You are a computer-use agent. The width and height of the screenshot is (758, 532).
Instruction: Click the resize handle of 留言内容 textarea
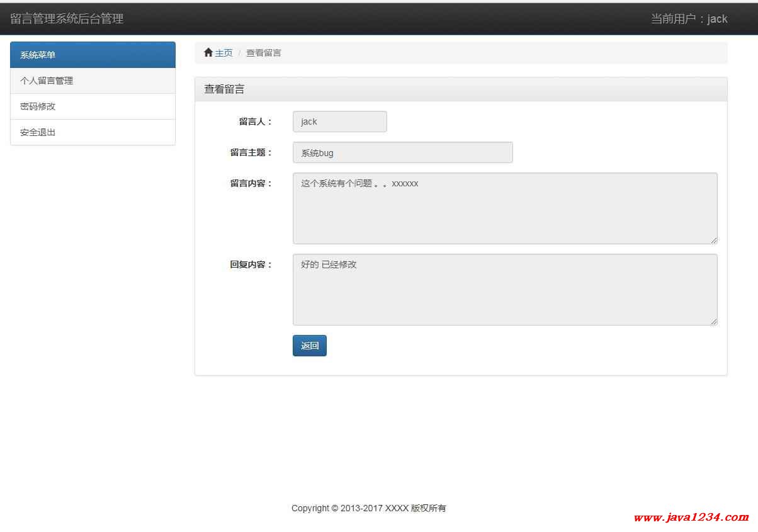tap(714, 241)
